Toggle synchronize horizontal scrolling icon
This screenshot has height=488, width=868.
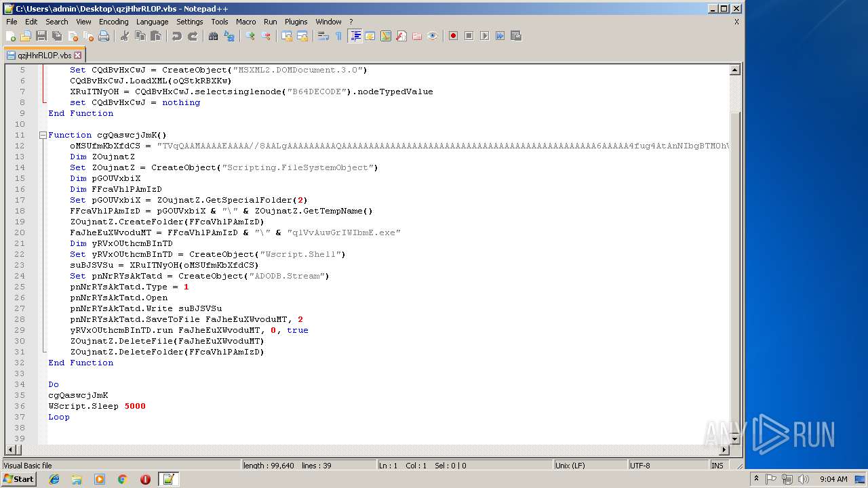pyautogui.click(x=302, y=36)
